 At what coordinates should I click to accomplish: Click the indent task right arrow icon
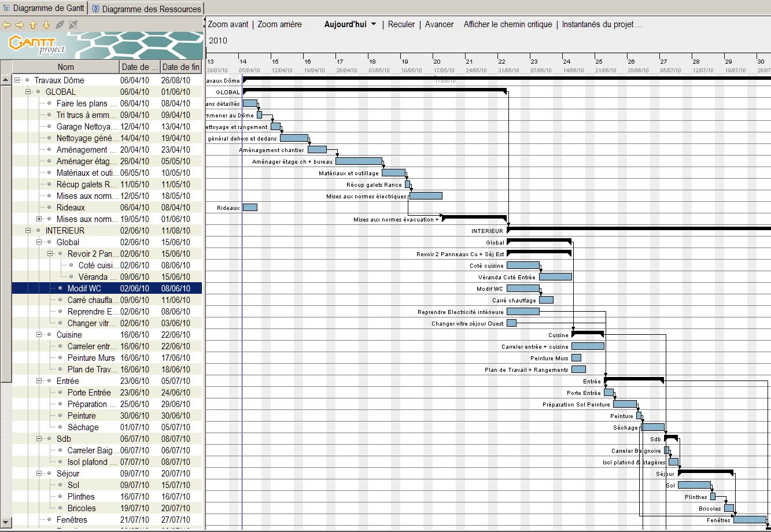tap(20, 25)
